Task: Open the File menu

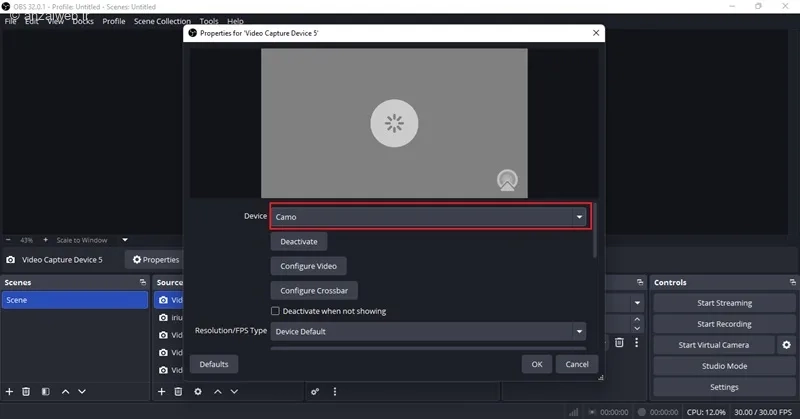Action: pos(10,21)
